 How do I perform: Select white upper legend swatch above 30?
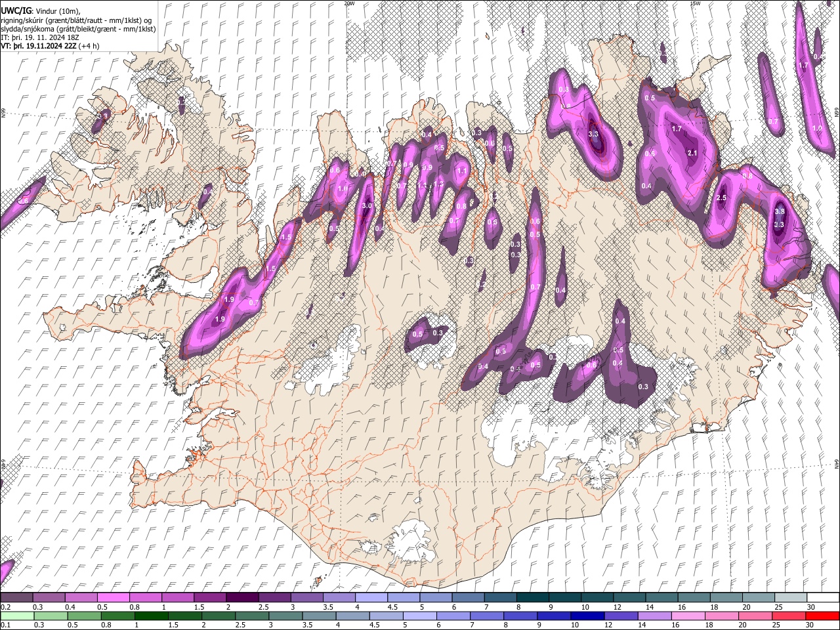click(x=823, y=598)
